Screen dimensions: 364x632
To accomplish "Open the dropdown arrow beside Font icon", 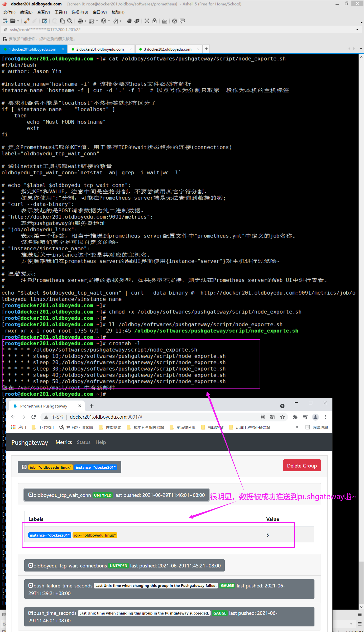I will (121, 21).
